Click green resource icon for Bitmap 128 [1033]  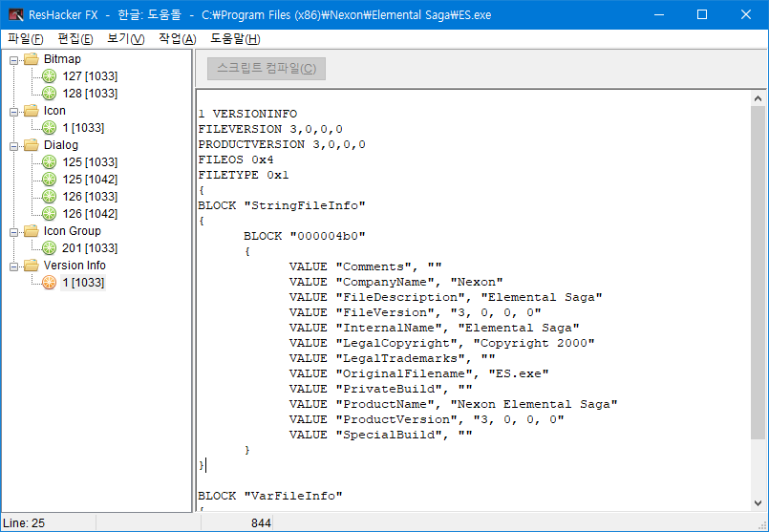tap(49, 94)
